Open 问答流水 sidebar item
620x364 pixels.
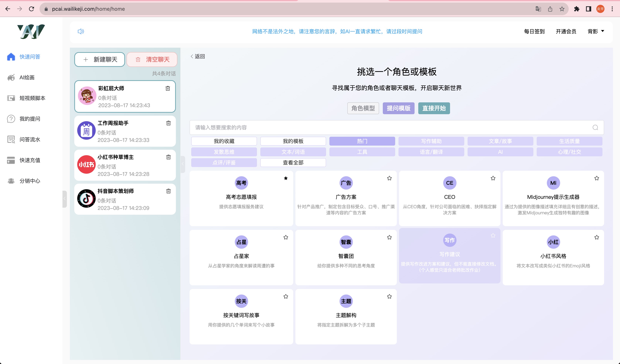(x=24, y=140)
